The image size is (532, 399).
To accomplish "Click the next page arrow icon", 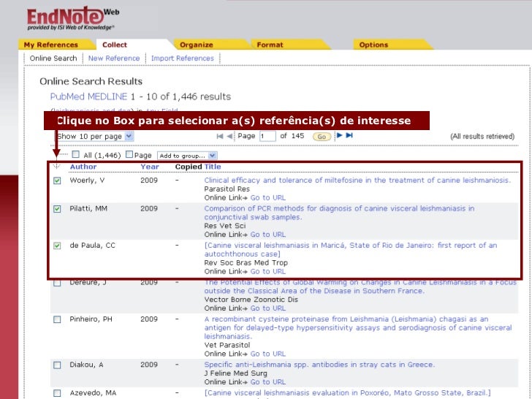I will 339,136.
